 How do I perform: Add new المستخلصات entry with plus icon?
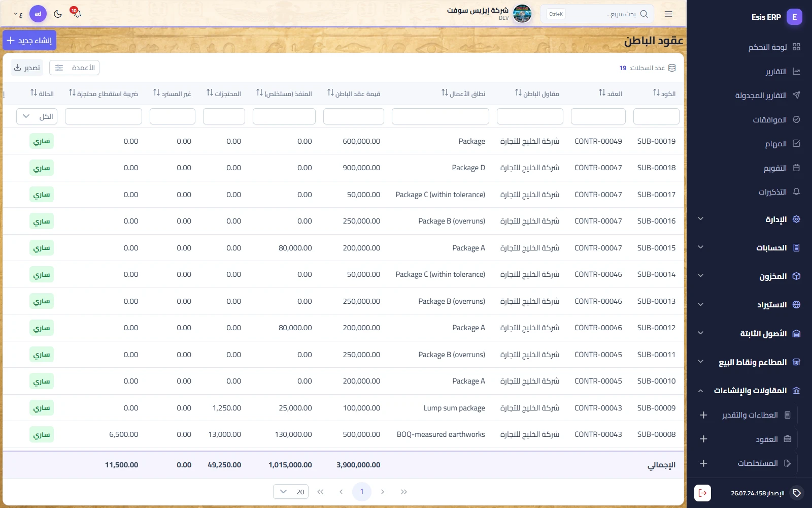coord(703,463)
